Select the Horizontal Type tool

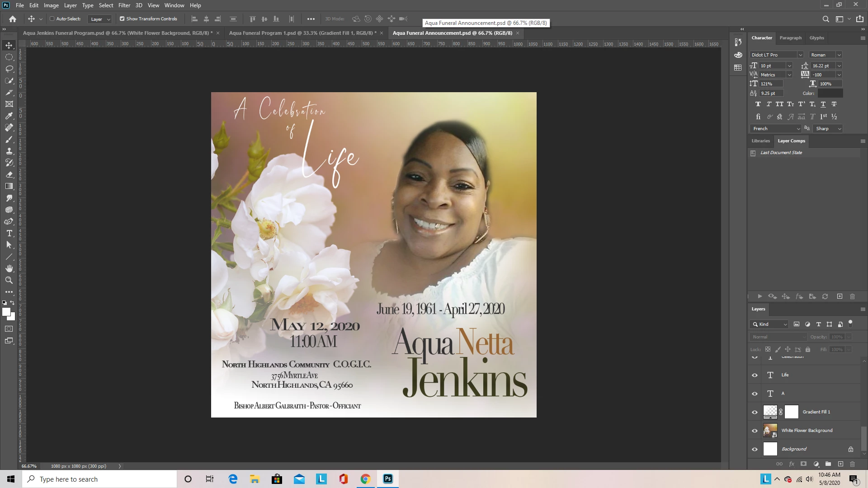tap(9, 234)
